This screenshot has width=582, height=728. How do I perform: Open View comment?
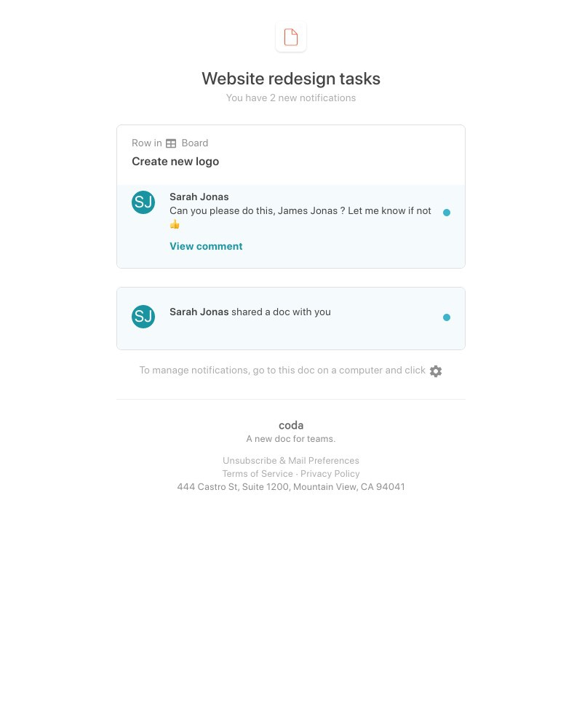[206, 246]
